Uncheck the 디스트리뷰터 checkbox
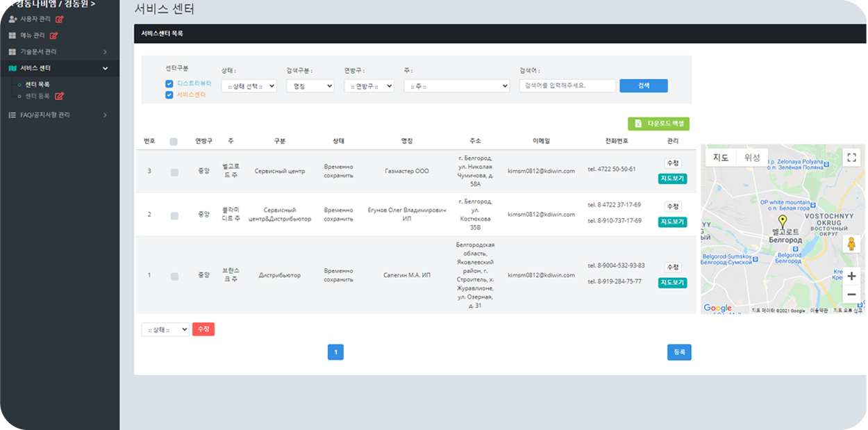This screenshot has height=430, width=868. point(169,83)
